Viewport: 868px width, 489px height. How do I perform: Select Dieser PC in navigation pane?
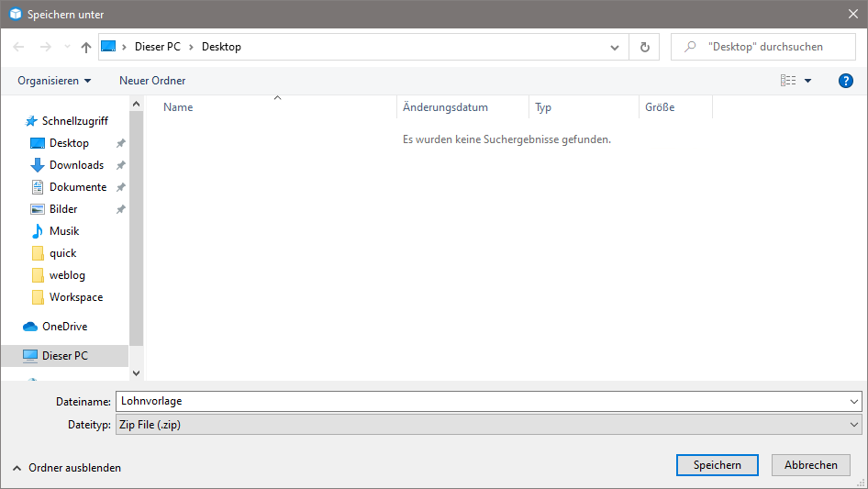(64, 356)
